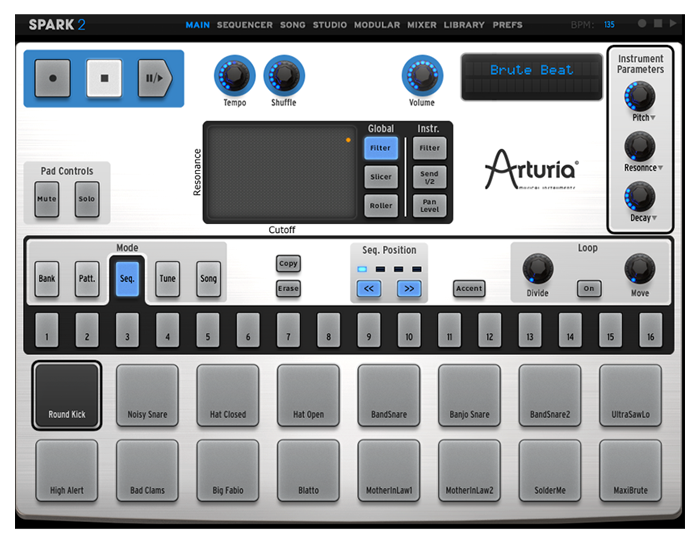Open the Pitch parameter dropdown arrow
Screen dimensions: 700x545
point(653,118)
